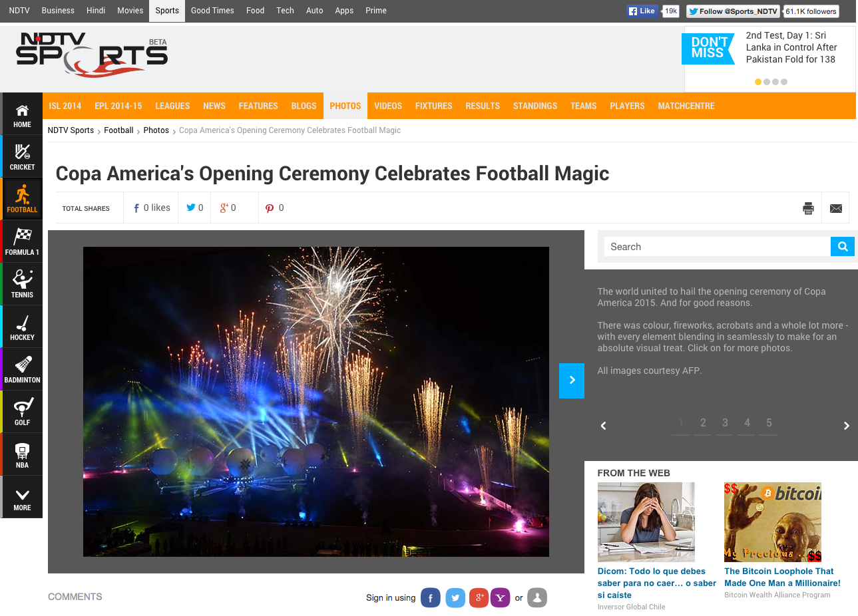Sign in using the Facebook icon
The image size is (858, 616).
click(431, 598)
